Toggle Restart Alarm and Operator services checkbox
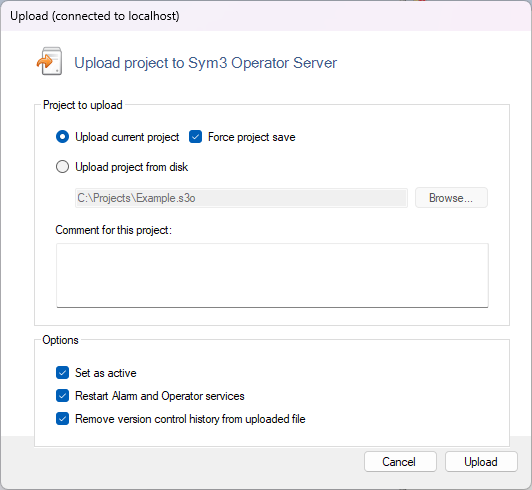532x490 pixels. 62,396
